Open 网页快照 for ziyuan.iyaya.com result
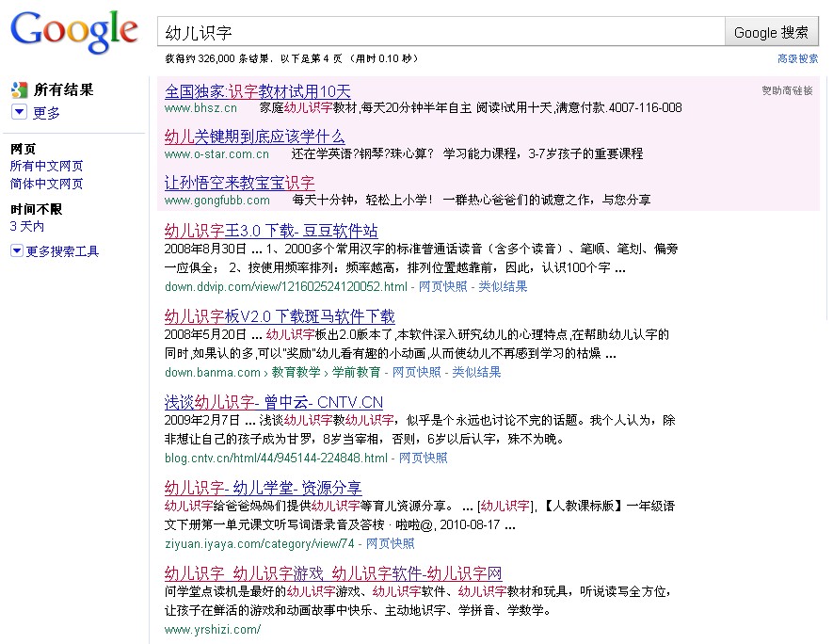 (x=390, y=543)
